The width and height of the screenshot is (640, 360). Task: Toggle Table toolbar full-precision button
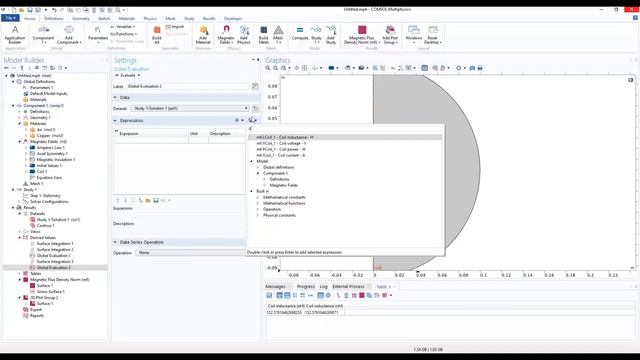[x=280, y=296]
